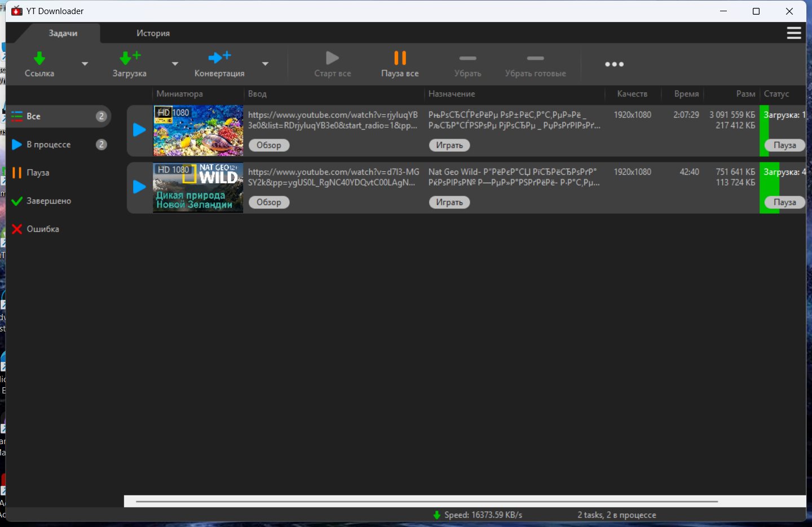Viewport: 812px width, 527px height.
Task: Click Играть button for the first download
Action: [x=449, y=145]
